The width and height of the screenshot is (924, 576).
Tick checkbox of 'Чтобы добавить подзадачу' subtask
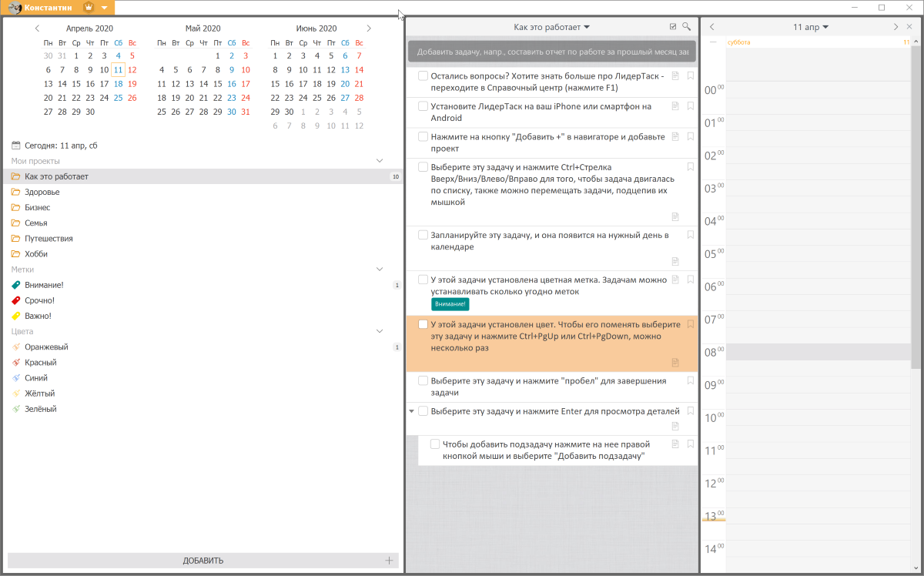435,444
